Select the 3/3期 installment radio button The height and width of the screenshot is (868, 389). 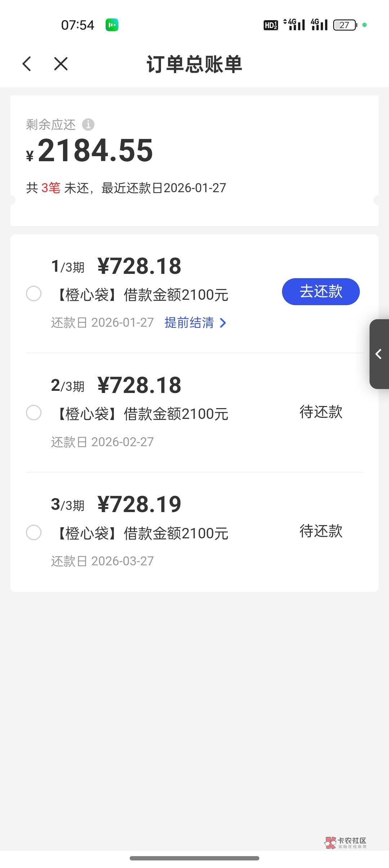click(x=33, y=532)
